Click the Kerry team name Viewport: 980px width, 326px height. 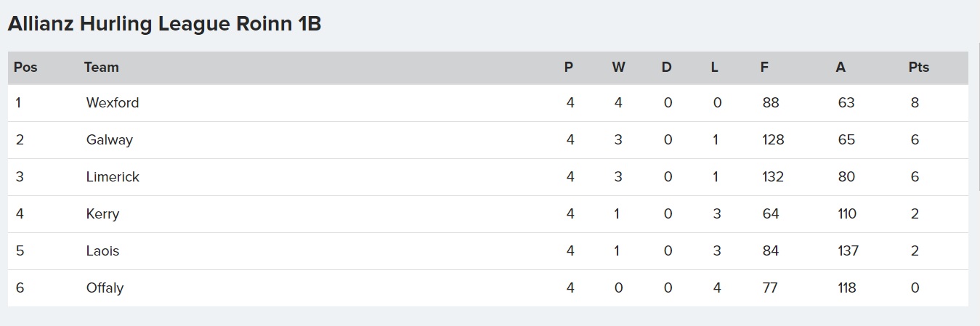[102, 214]
